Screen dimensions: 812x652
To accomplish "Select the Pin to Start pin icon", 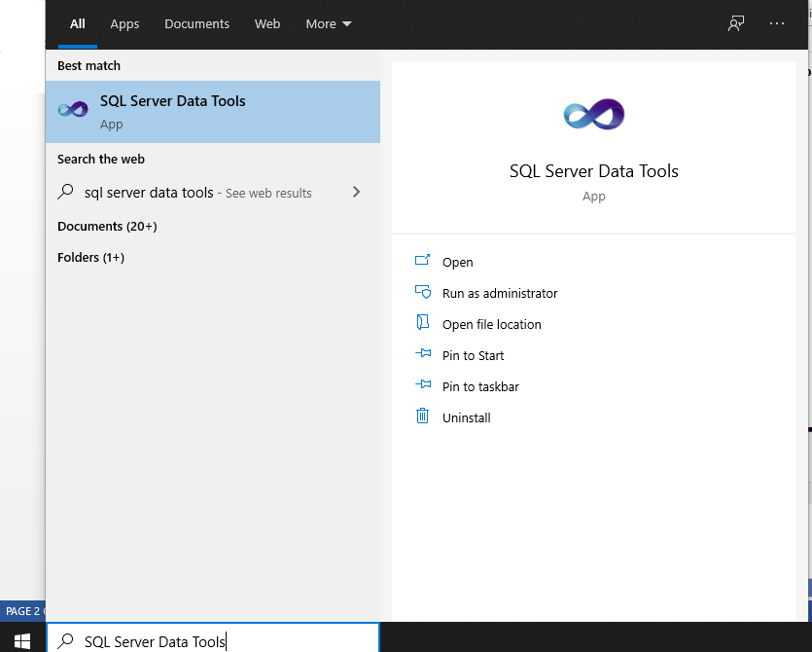I will tap(423, 355).
